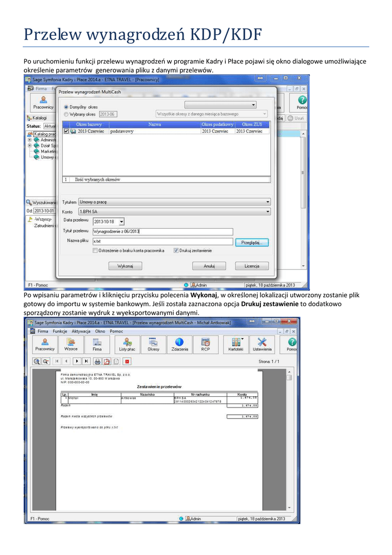
Task: Click the Wykonaj button
Action: [125, 266]
